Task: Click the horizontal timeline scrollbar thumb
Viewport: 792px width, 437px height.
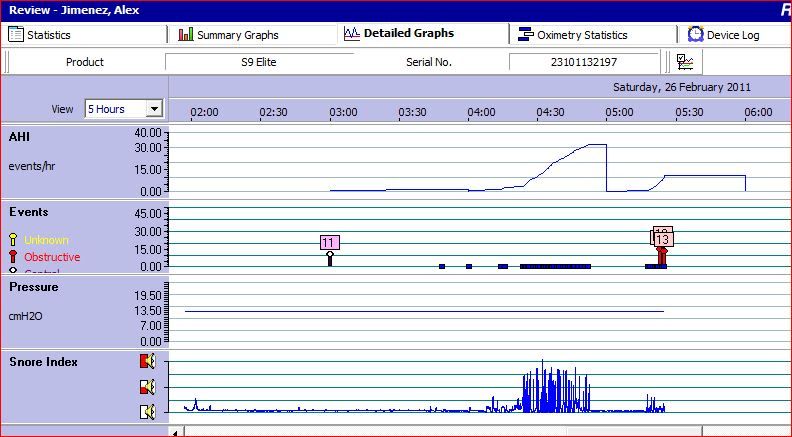Action: coord(634,432)
